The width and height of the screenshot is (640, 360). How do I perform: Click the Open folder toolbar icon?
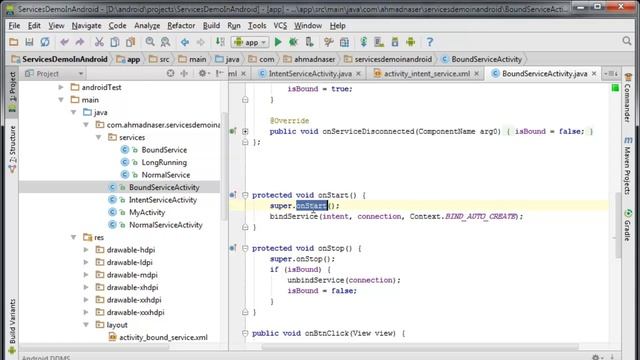coord(13,42)
